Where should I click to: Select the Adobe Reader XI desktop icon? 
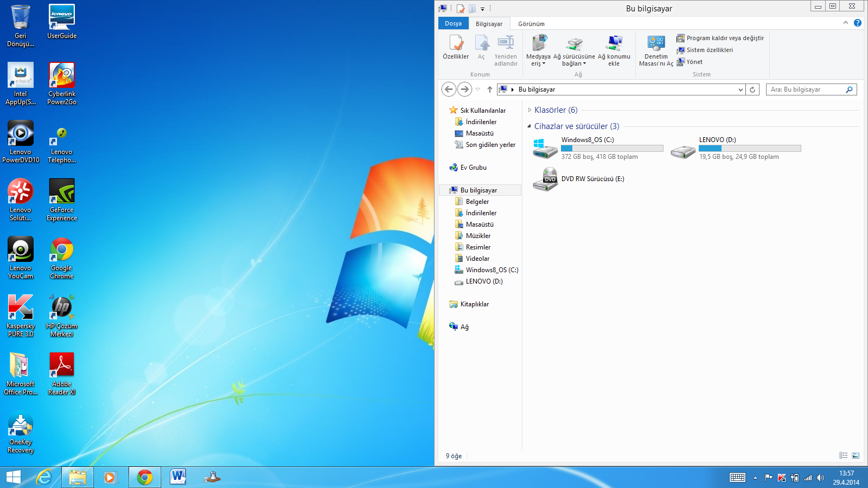tap(62, 374)
